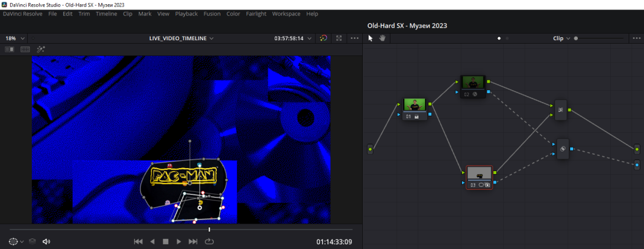This screenshot has width=644, height=249.
Task: Click node 03 blue key output connector
Action: [495, 182]
